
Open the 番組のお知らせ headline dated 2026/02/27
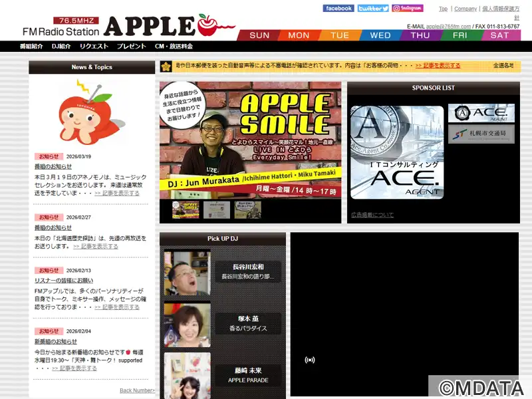click(53, 227)
